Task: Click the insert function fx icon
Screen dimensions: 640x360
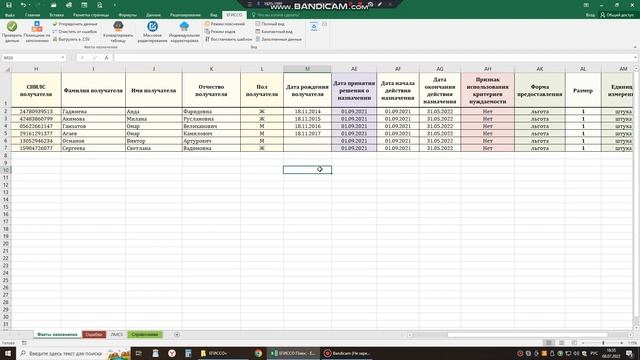Action: pyautogui.click(x=107, y=58)
